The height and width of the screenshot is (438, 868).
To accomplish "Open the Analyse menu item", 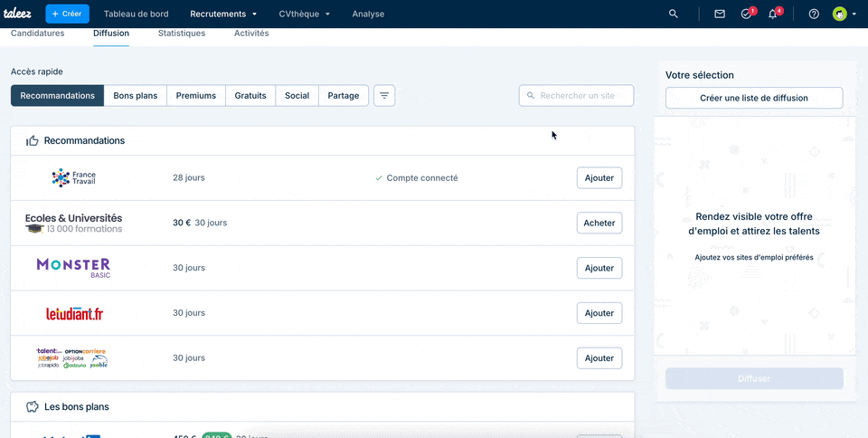I will click(x=368, y=14).
